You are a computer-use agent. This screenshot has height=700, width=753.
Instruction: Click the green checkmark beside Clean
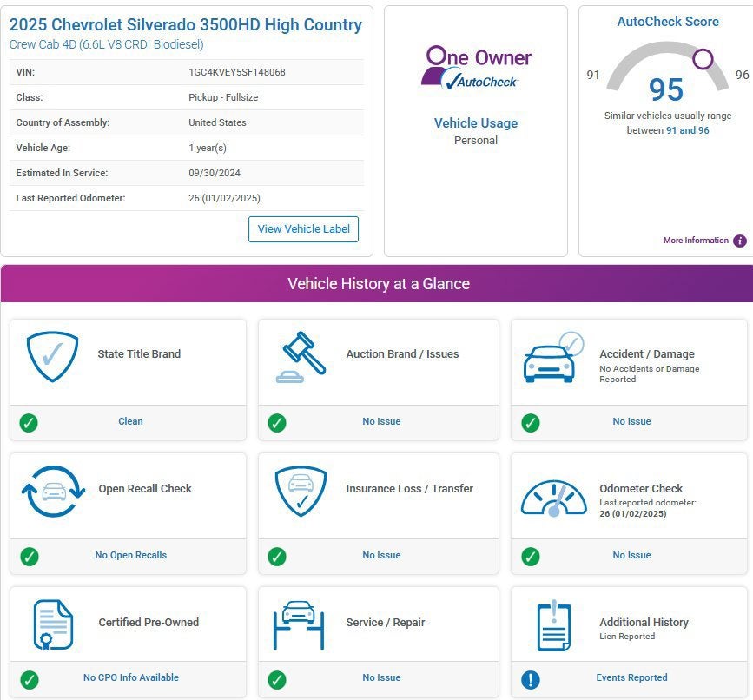[x=29, y=423]
